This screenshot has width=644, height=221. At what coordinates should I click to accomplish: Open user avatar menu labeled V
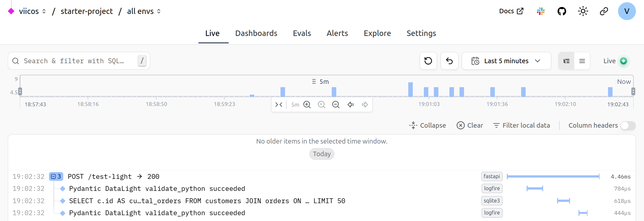pos(626,11)
